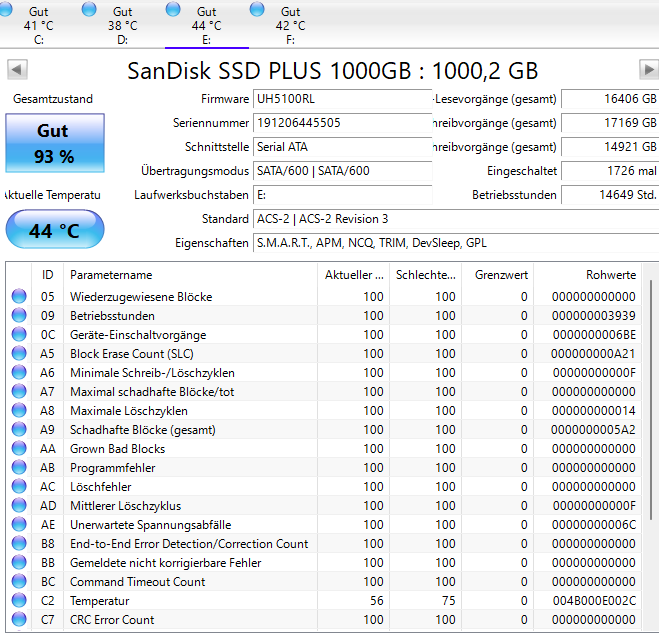The image size is (659, 633).
Task: Click blue status orb above drive E:
Action: [173, 9]
